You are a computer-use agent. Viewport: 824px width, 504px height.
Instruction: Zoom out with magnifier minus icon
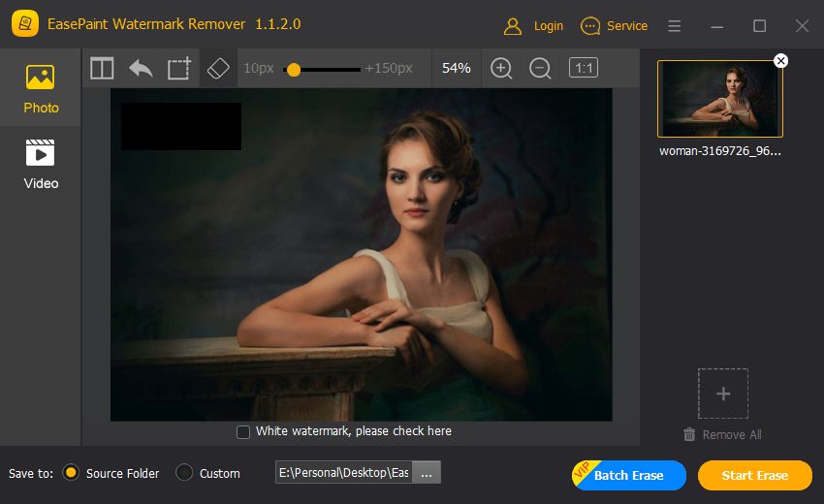(540, 68)
